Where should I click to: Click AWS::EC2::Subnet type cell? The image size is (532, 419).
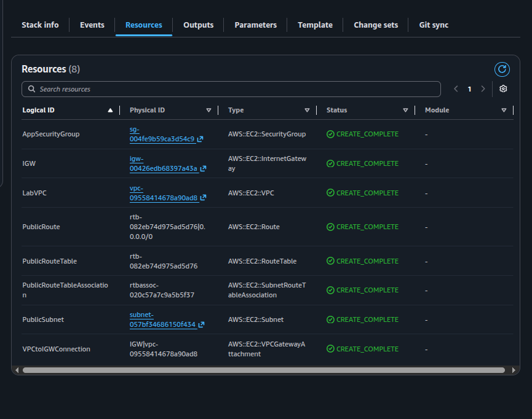[255, 319]
